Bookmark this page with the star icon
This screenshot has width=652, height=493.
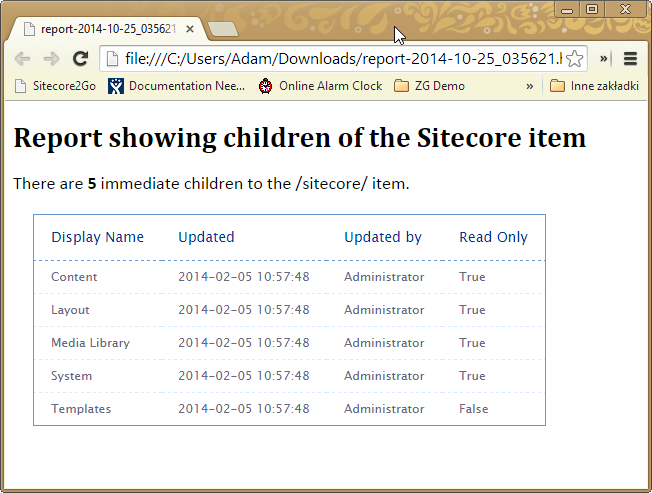click(574, 58)
